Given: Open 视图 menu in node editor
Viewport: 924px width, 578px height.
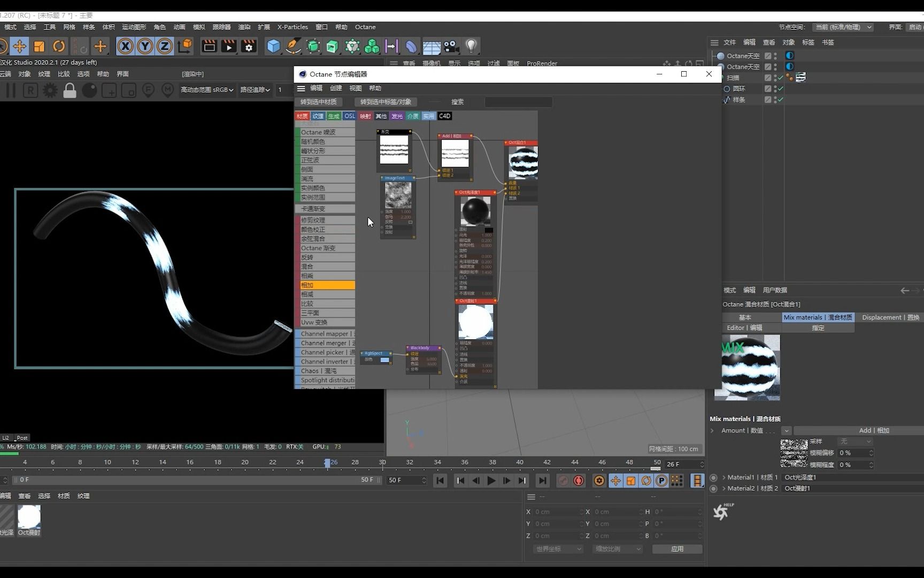Looking at the screenshot, I should tap(356, 88).
